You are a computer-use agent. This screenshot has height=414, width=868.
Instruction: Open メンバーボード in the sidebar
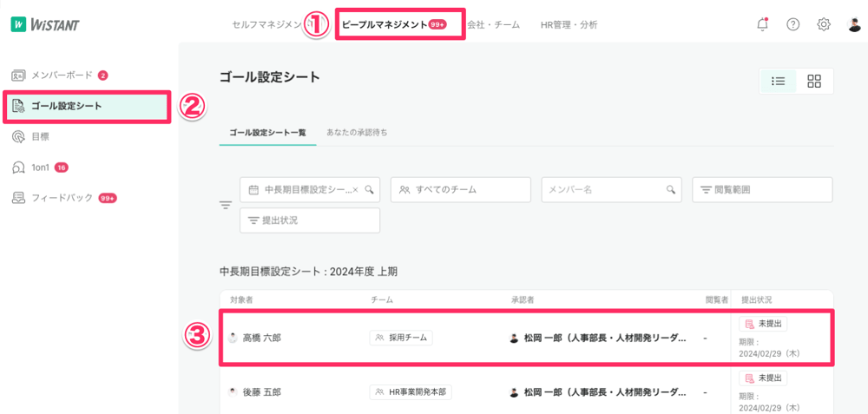pyautogui.click(x=61, y=76)
